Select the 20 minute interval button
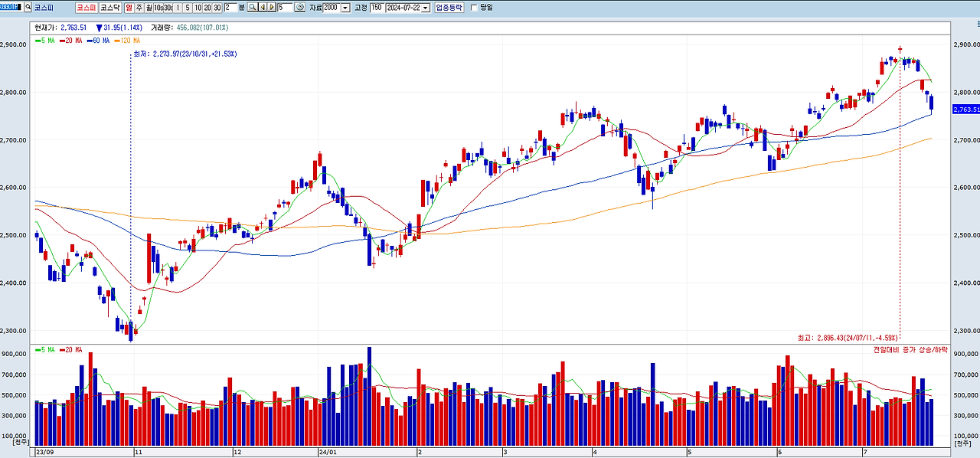Screen dimensions: 980x458 tap(207, 7)
